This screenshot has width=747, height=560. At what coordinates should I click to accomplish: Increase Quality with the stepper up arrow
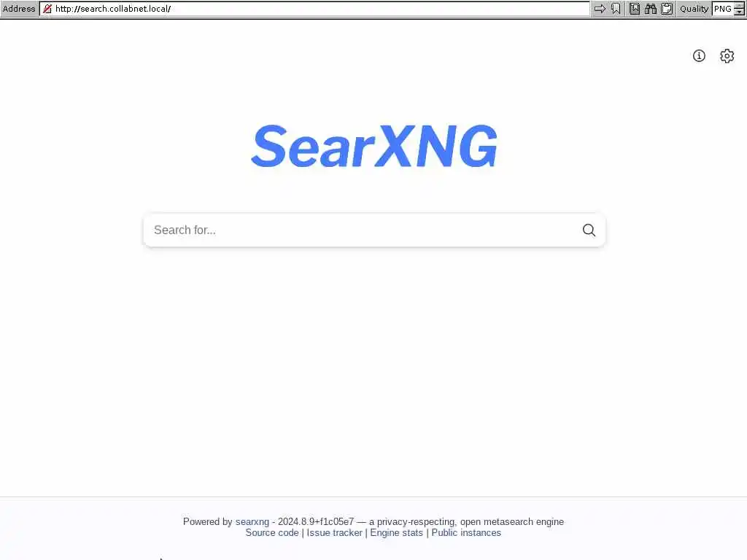point(739,5)
